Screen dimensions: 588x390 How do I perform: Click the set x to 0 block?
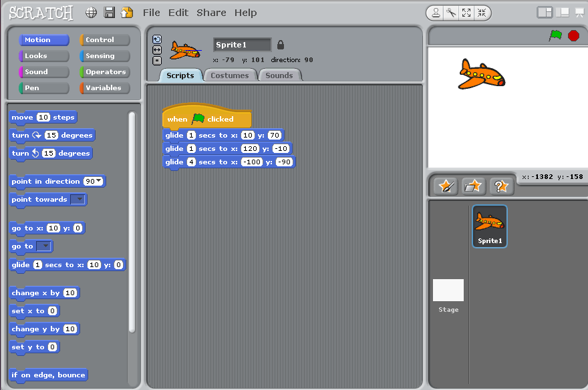(x=34, y=311)
